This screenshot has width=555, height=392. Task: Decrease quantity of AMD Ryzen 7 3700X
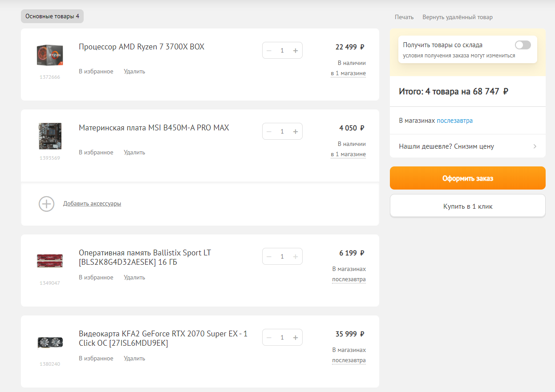tap(269, 51)
